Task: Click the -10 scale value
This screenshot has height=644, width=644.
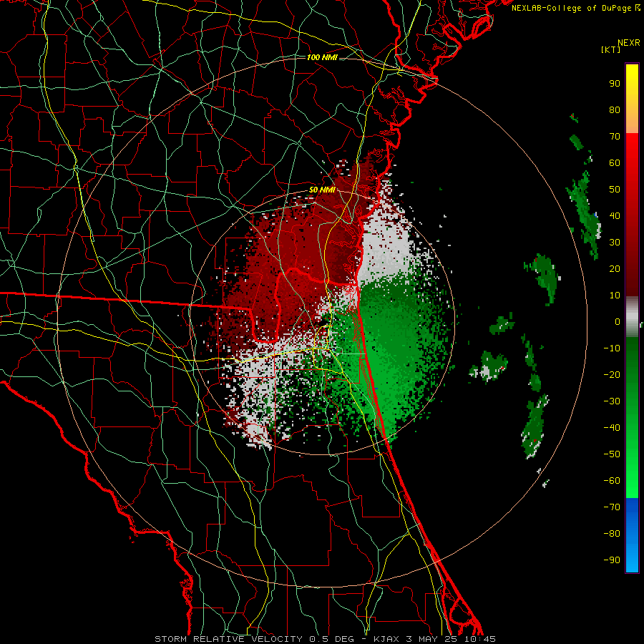Action: (612, 348)
